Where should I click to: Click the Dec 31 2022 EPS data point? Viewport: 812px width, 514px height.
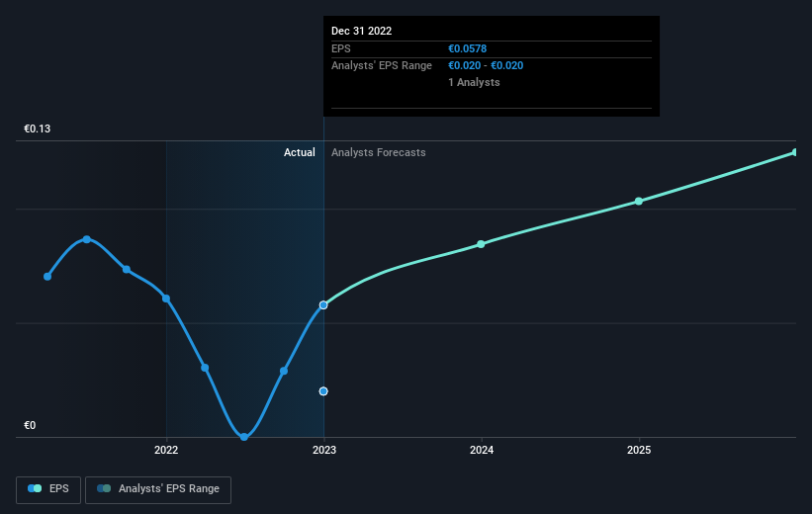tap(323, 304)
